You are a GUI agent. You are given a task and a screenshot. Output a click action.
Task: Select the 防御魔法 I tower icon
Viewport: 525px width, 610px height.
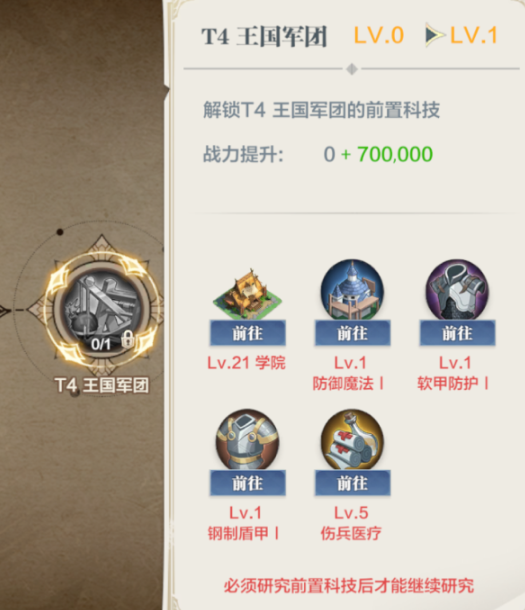pos(352,290)
